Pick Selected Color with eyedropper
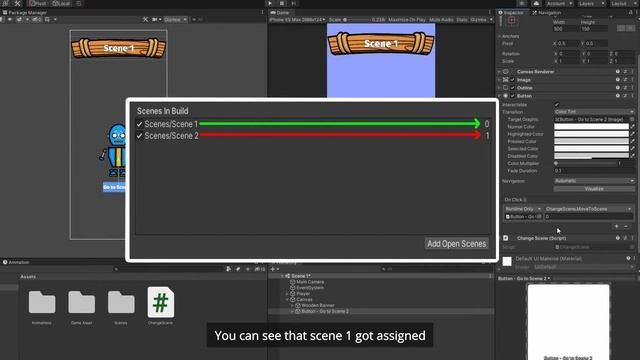This screenshot has width=640, height=360. tap(633, 149)
